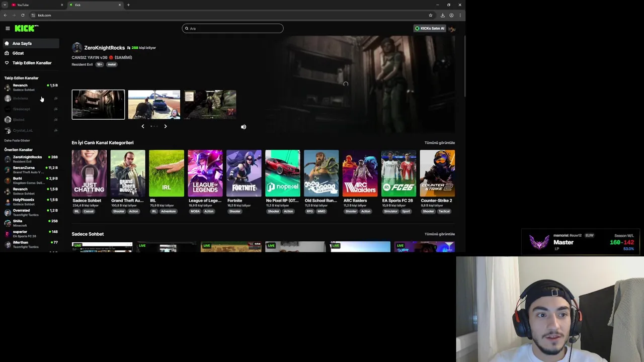Open Gözat browse page
644x362 pixels.
30,53
